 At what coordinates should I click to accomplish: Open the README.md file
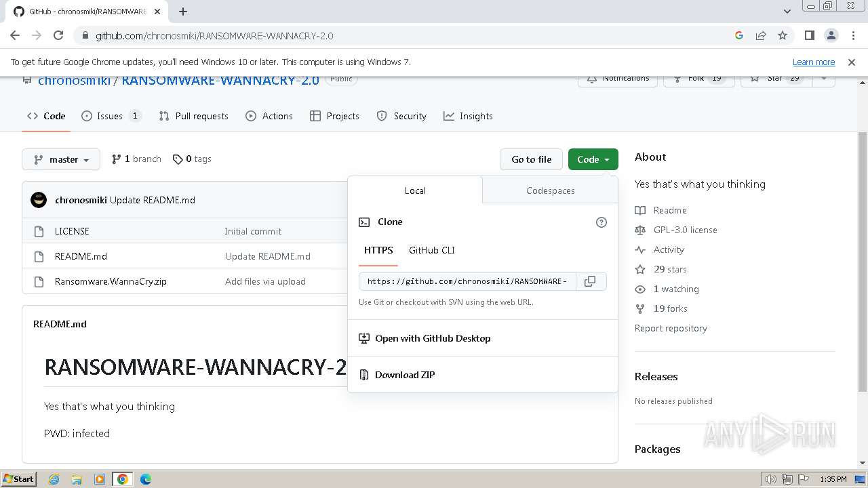pyautogui.click(x=81, y=256)
